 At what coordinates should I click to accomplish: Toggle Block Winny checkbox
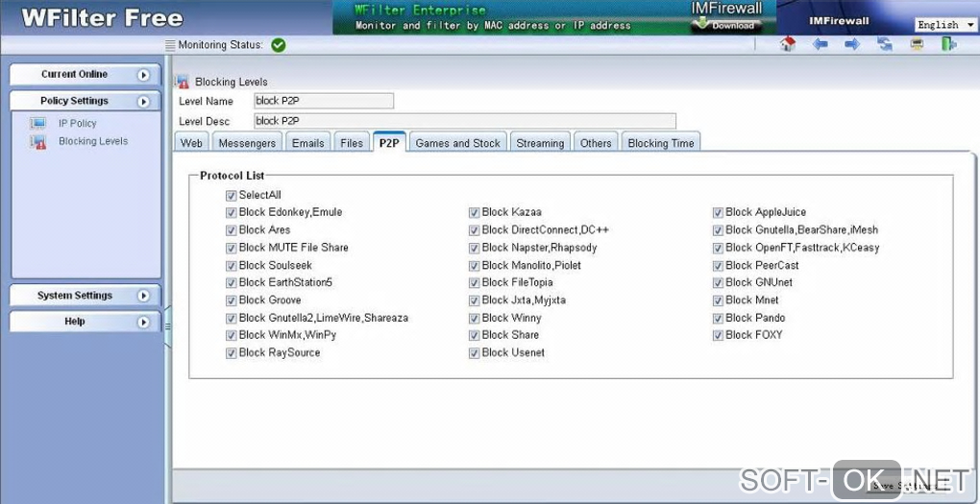point(475,319)
